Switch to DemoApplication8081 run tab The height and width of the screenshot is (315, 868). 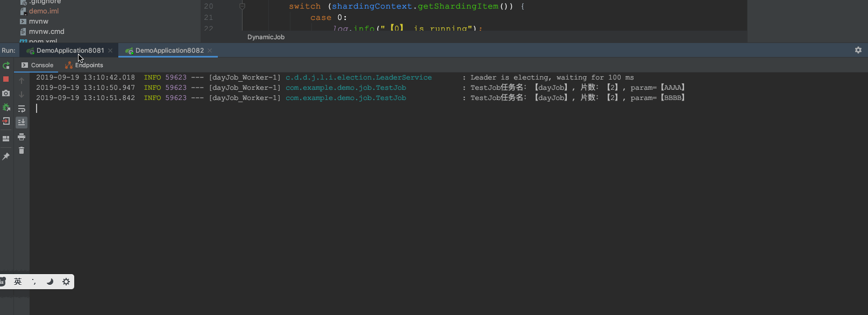(70, 51)
